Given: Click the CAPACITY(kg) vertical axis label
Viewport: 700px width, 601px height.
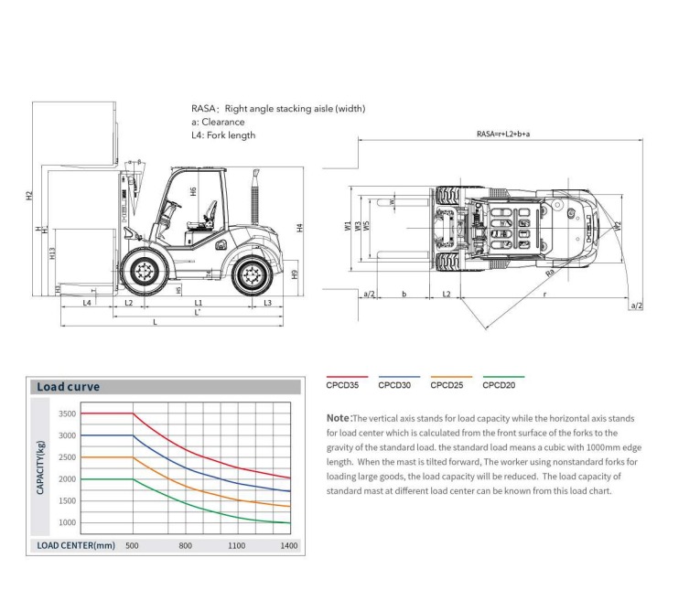Looking at the screenshot, I should [42, 467].
